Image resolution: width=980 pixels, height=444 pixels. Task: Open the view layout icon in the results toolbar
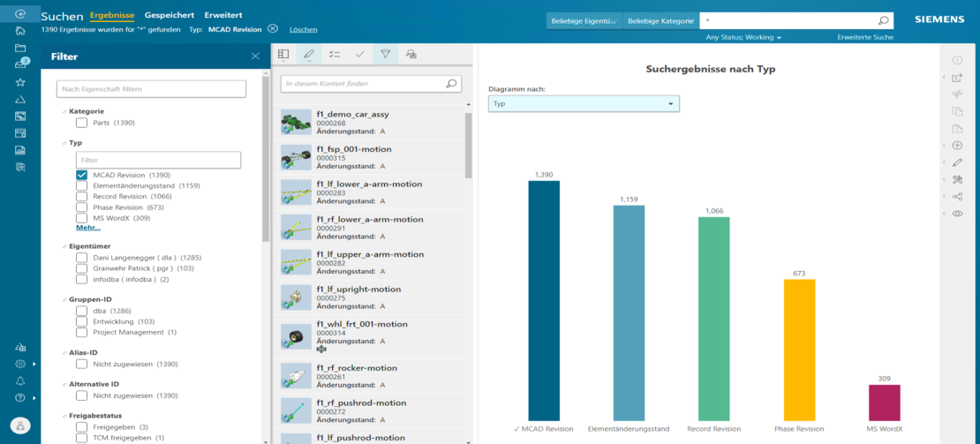283,55
